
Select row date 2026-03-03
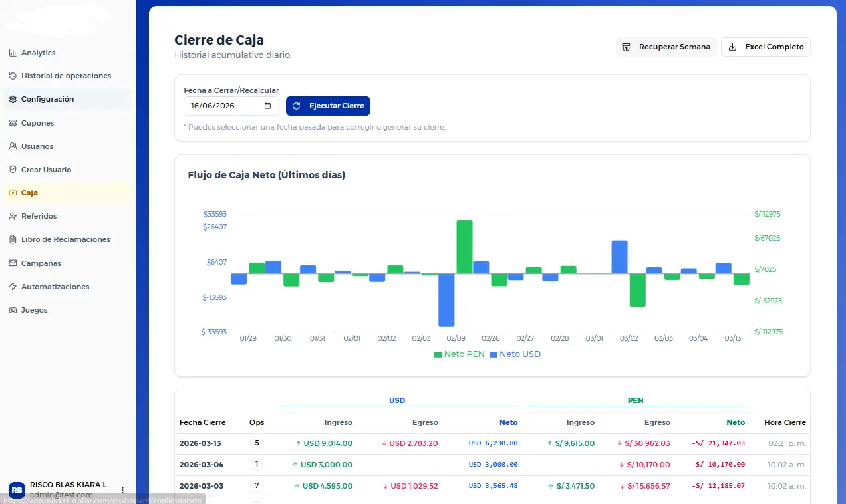click(x=202, y=486)
